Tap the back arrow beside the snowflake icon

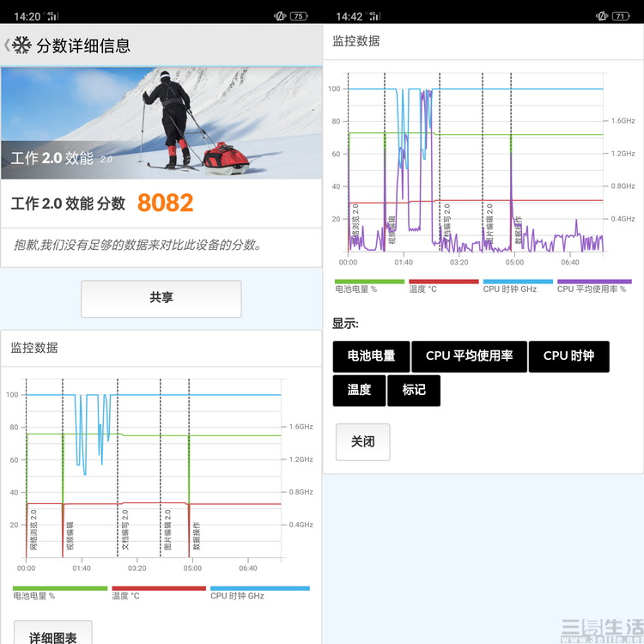point(7,46)
